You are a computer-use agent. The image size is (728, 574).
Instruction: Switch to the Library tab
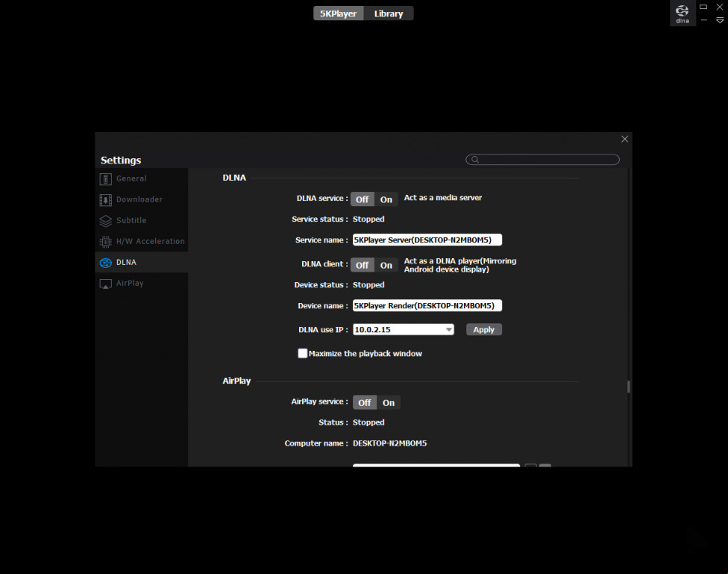tap(389, 13)
